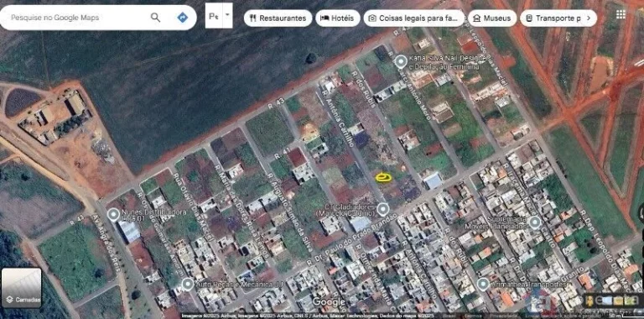Viewport: 644px width, 319px height.
Task: Filter map by Restaurantes
Action: [278, 18]
